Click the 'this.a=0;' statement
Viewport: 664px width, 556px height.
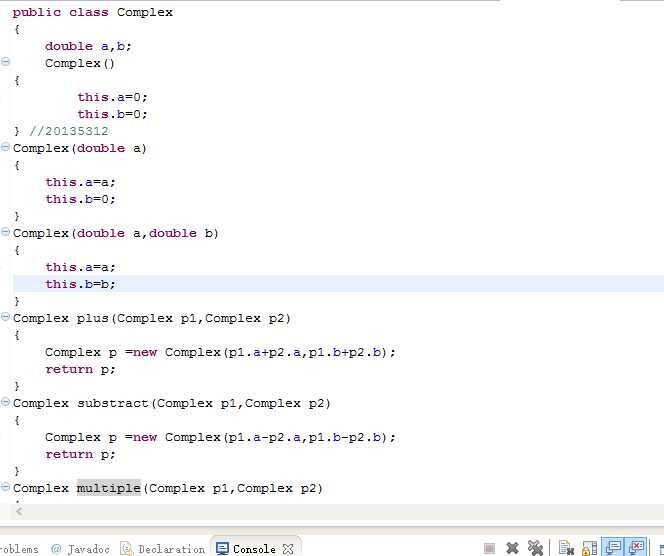point(113,97)
